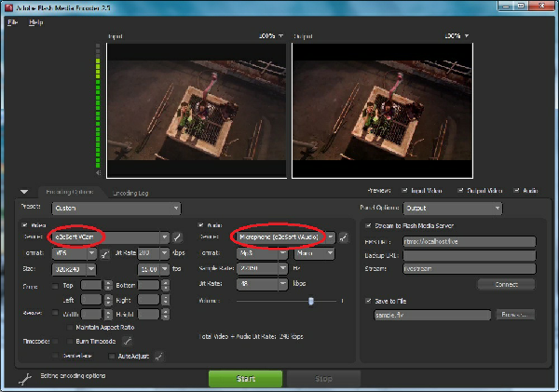This screenshot has width=559, height=392.
Task: Open Auto Adjust settings wrench icon
Action: coord(159,356)
